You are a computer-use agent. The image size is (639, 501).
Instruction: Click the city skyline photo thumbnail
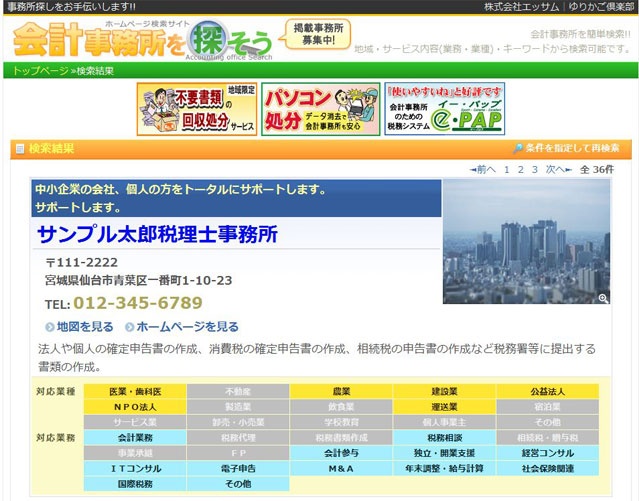[x=525, y=241]
